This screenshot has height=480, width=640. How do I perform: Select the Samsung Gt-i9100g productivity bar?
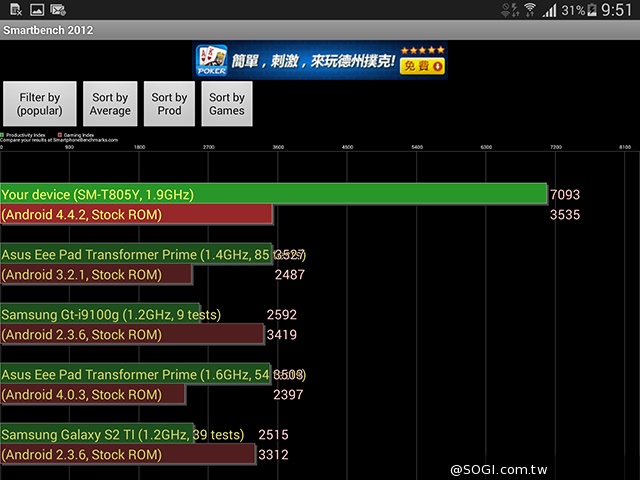[100, 314]
